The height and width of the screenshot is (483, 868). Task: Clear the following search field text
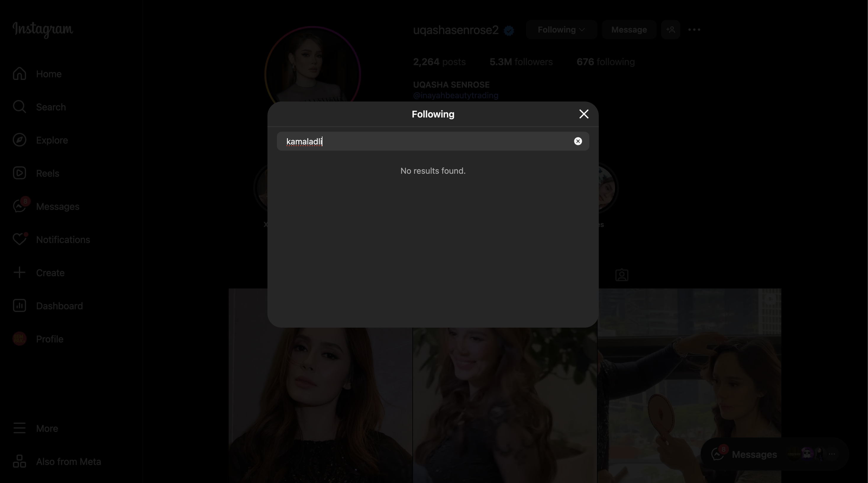click(x=578, y=141)
